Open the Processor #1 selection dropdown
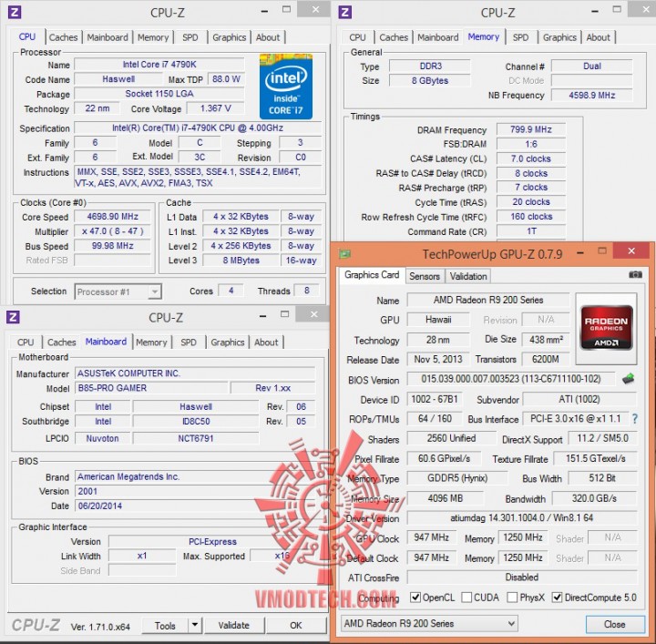Image resolution: width=656 pixels, height=644 pixels. (118, 291)
